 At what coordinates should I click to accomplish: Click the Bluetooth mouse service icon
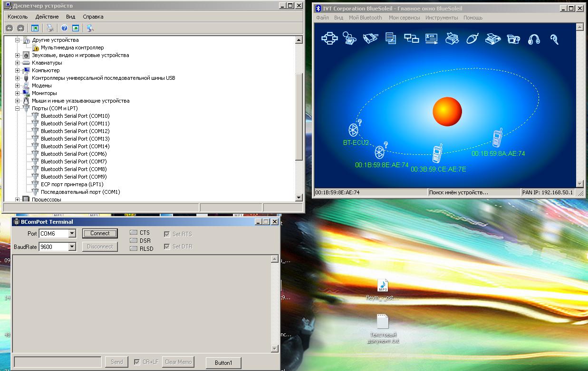pos(472,38)
